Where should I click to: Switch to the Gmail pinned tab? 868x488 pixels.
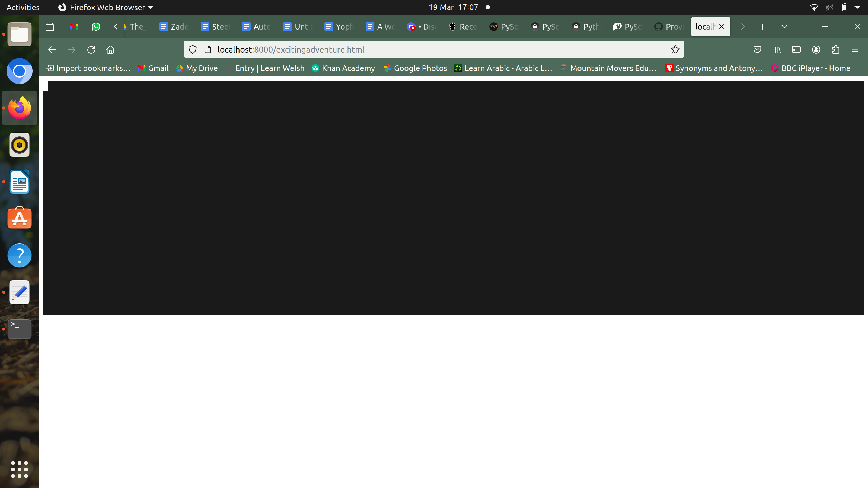pos(75,27)
